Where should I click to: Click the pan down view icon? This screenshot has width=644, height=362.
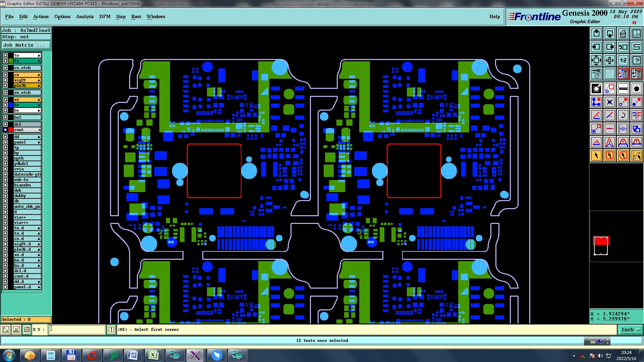tap(610, 34)
